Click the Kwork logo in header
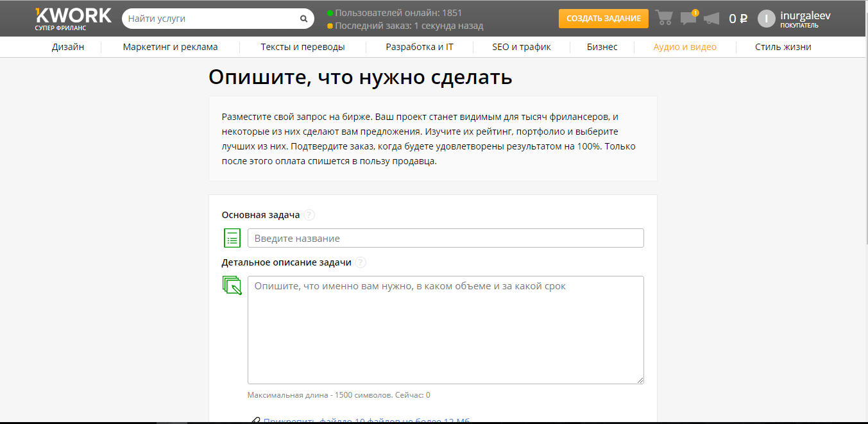Viewport: 868px width, 424px height. 73,18
